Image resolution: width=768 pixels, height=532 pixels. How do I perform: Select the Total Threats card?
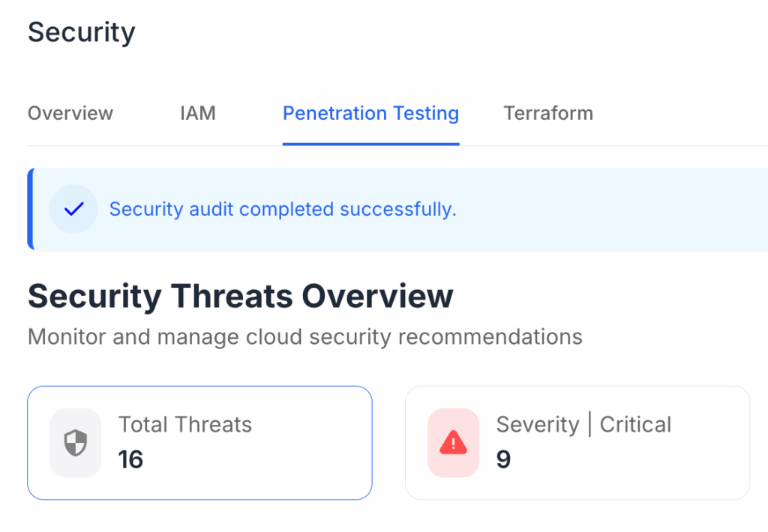[x=199, y=442]
